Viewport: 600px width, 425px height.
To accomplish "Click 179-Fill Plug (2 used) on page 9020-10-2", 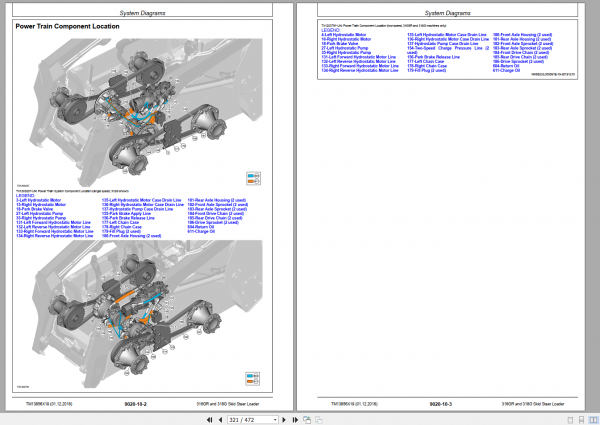I will [x=121, y=231].
